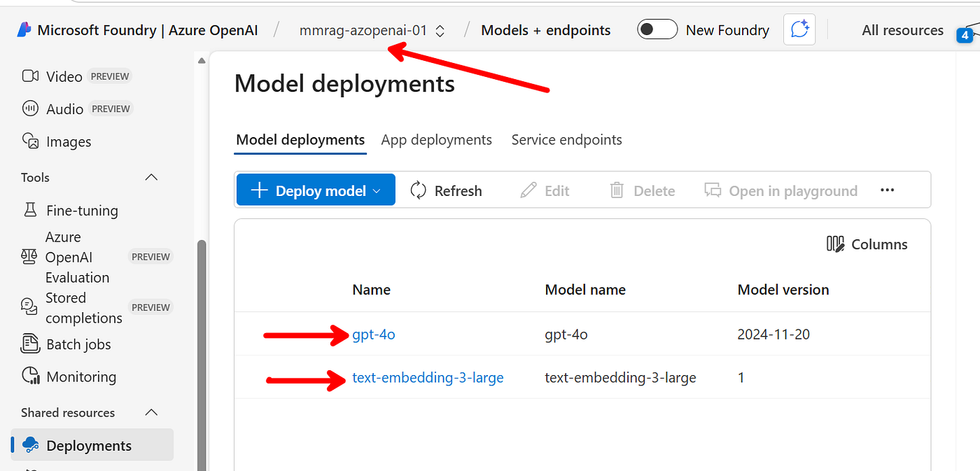Screen dimensions: 980x471
Task: Click the Open in playground chat icon
Action: [x=713, y=190]
